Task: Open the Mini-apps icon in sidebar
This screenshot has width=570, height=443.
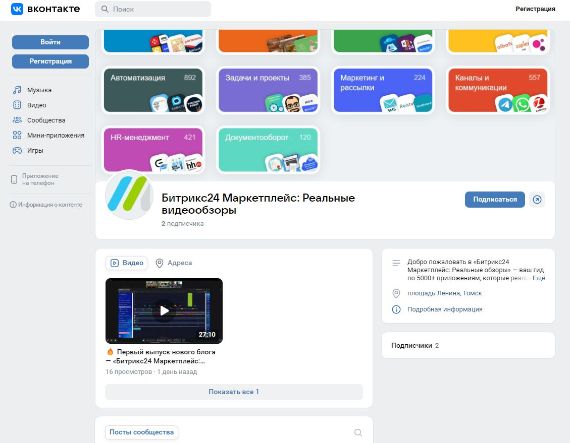Action: 17,135
